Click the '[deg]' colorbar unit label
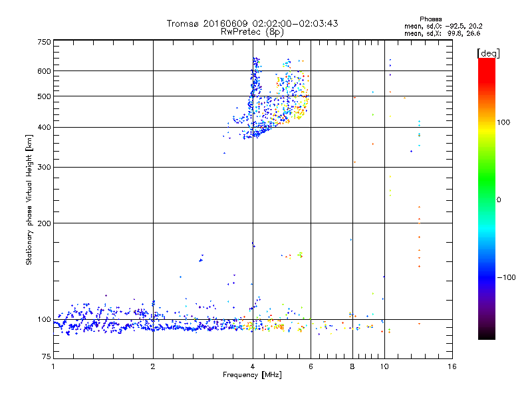Screen dimensions: 532x399 (x=488, y=53)
